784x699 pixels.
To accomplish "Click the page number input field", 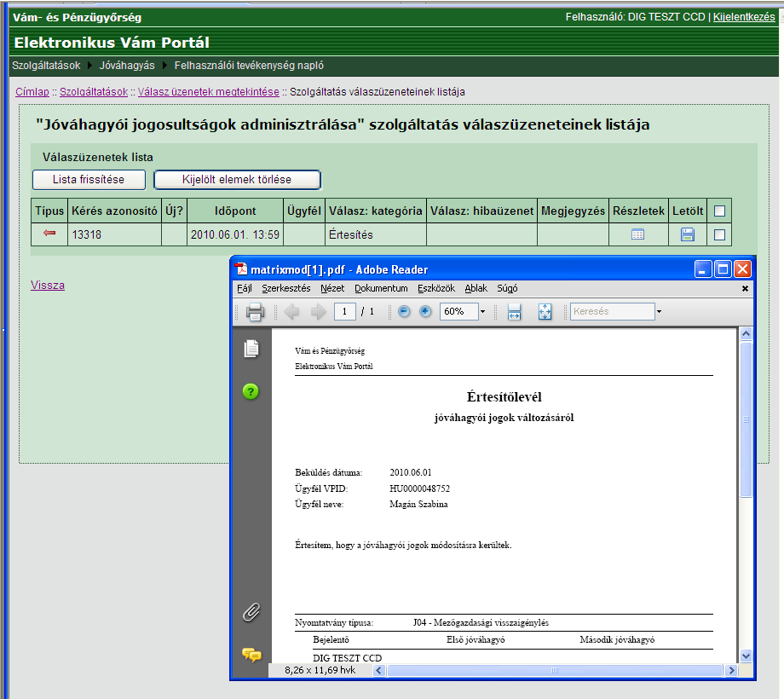I will coord(344,311).
